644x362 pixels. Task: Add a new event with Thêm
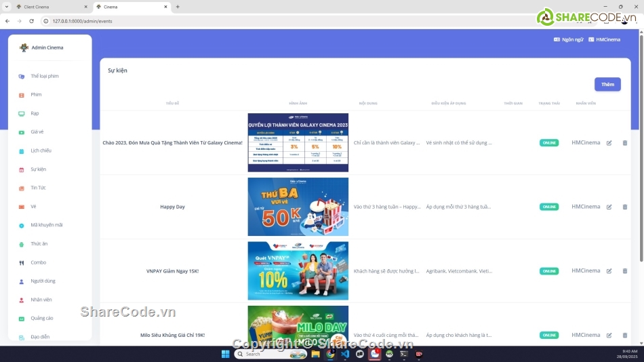pos(607,84)
